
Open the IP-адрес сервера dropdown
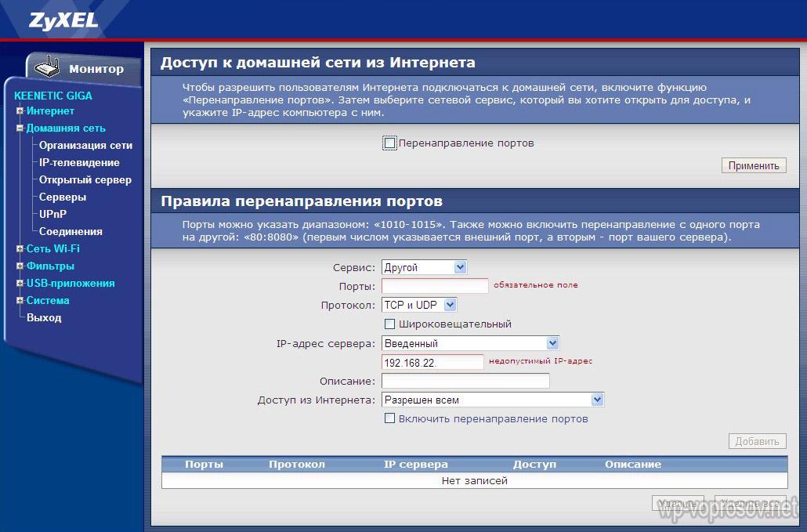click(470, 343)
